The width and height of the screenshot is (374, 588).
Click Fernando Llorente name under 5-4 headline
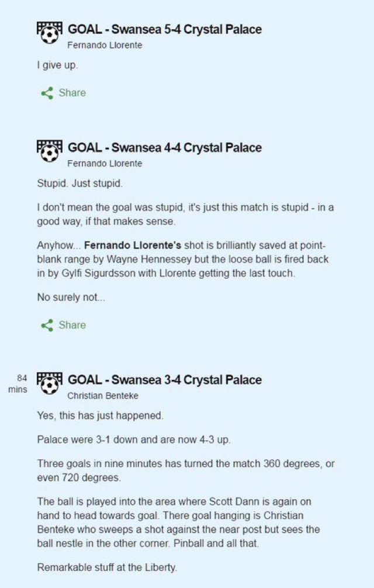tap(105, 45)
